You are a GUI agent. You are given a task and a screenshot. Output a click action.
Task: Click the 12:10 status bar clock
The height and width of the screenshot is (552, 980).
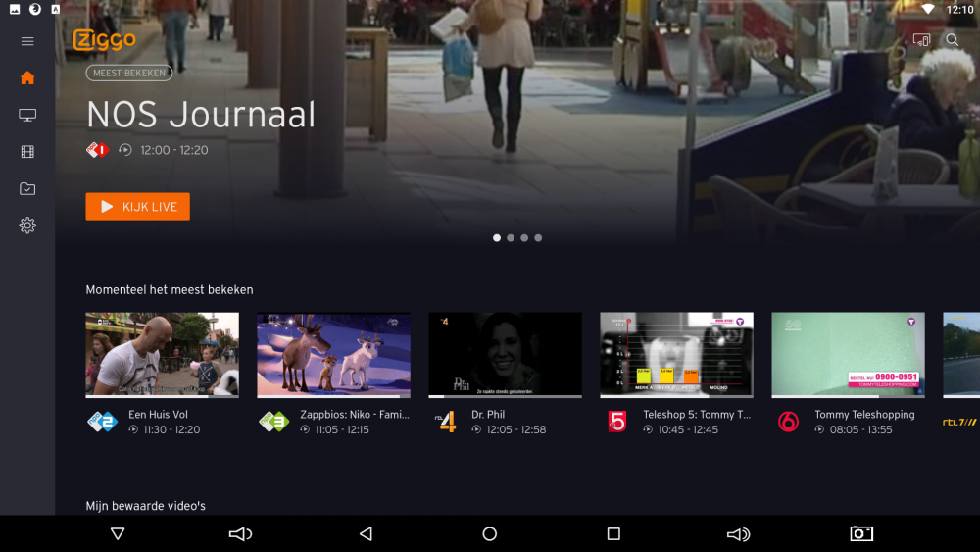[959, 10]
